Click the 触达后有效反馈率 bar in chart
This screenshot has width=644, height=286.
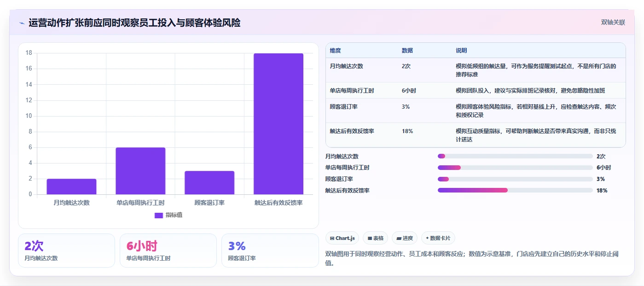click(278, 124)
